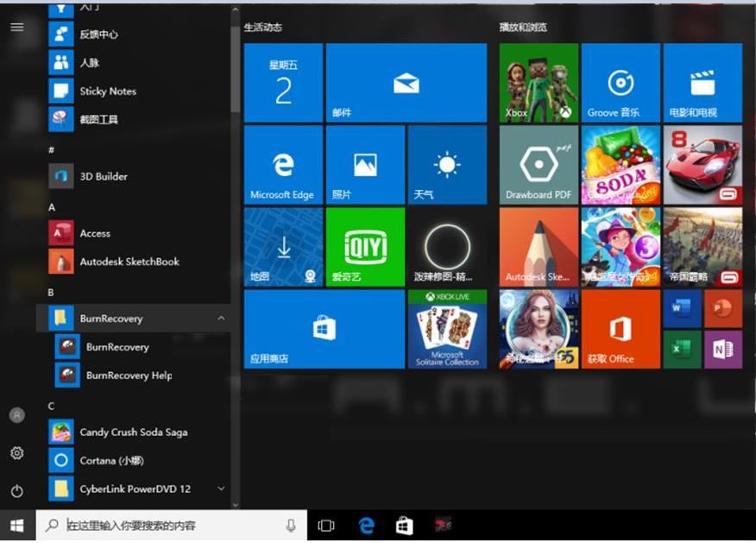Open BurnRecovery Help from app list
The height and width of the screenshot is (543, 756).
[129, 376]
